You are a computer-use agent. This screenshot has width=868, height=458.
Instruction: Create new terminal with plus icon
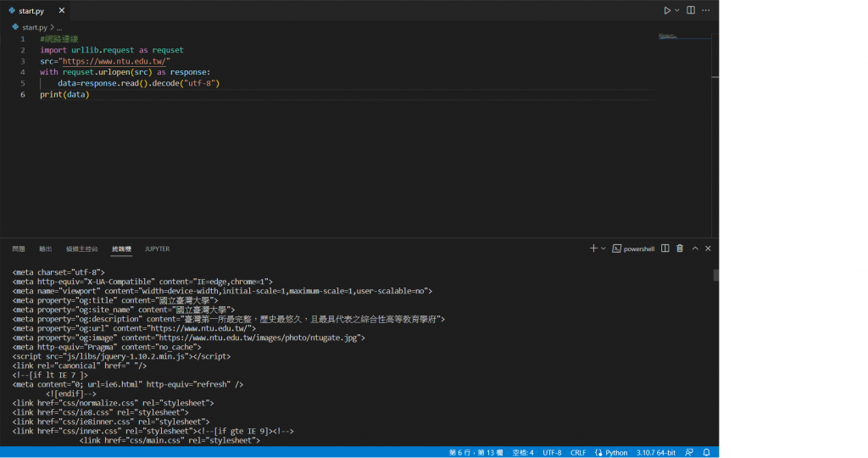593,249
